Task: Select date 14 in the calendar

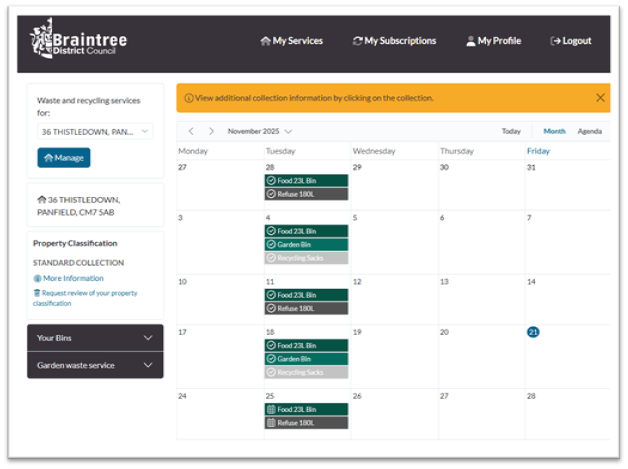Action: point(531,282)
